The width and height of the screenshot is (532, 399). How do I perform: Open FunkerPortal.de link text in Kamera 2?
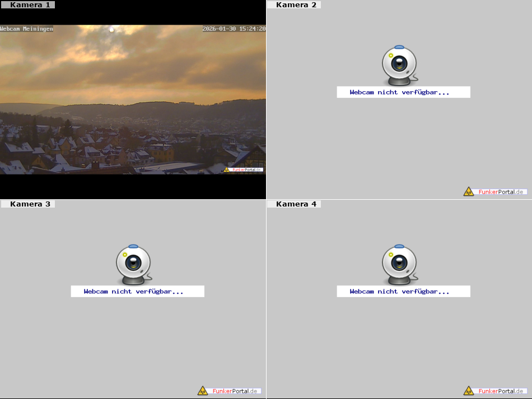(501, 191)
